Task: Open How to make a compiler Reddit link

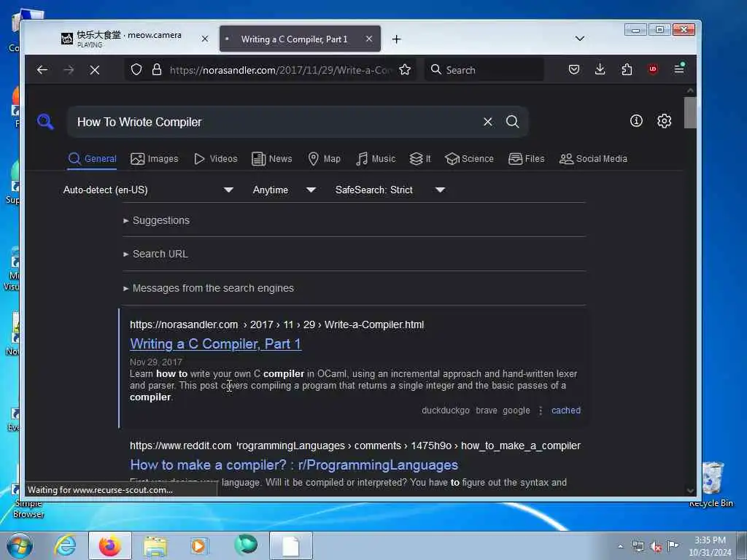Action: [294, 464]
